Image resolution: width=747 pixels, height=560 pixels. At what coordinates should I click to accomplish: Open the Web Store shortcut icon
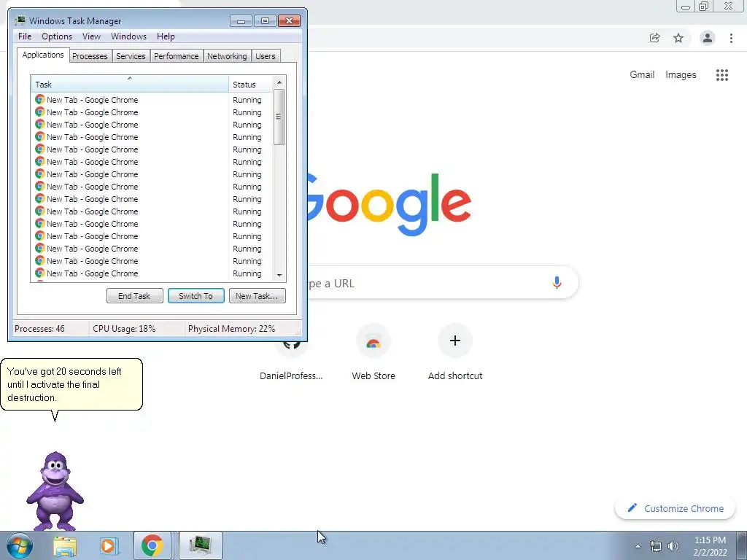click(x=373, y=341)
